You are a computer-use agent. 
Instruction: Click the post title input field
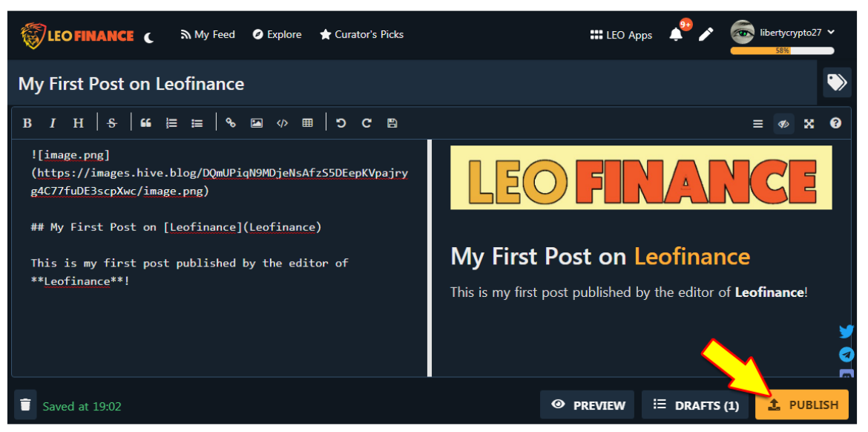click(412, 84)
